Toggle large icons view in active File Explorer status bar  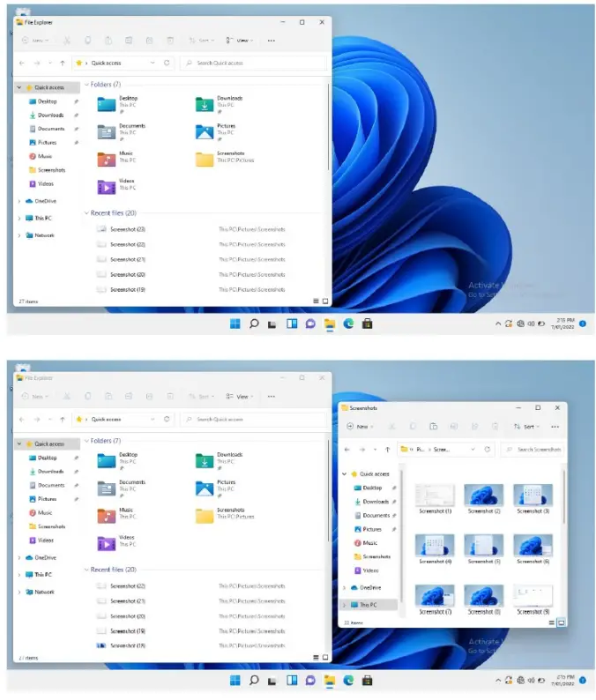click(325, 302)
